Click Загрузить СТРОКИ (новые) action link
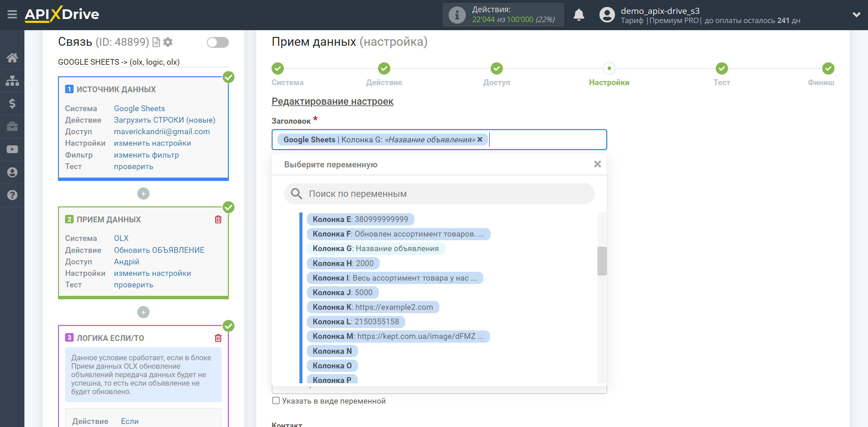The width and height of the screenshot is (868, 427). click(164, 120)
